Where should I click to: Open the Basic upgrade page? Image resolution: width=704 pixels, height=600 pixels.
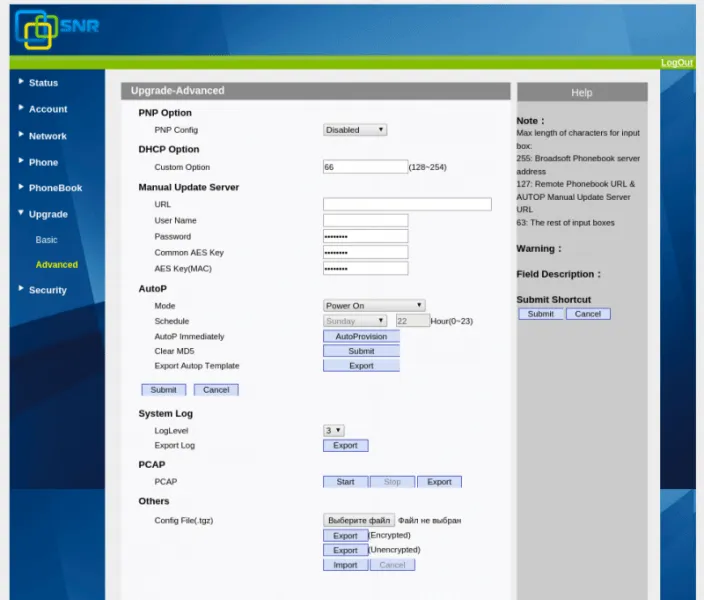[x=46, y=240]
